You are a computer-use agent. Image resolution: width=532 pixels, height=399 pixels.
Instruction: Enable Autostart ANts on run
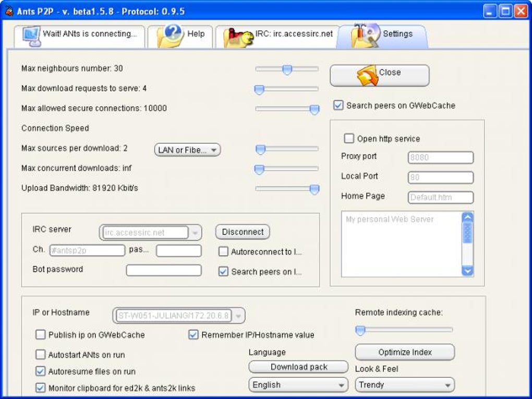40,355
